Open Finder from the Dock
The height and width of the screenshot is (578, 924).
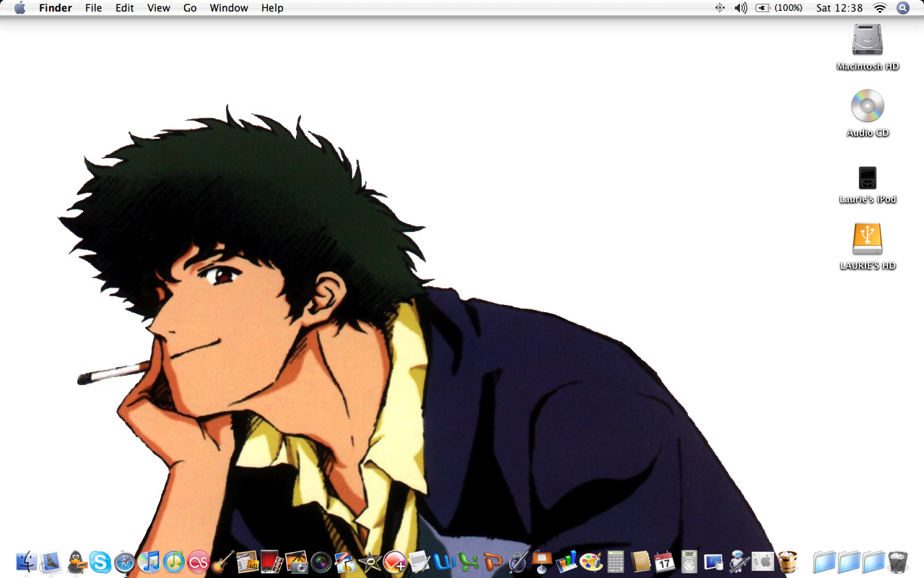pyautogui.click(x=27, y=561)
